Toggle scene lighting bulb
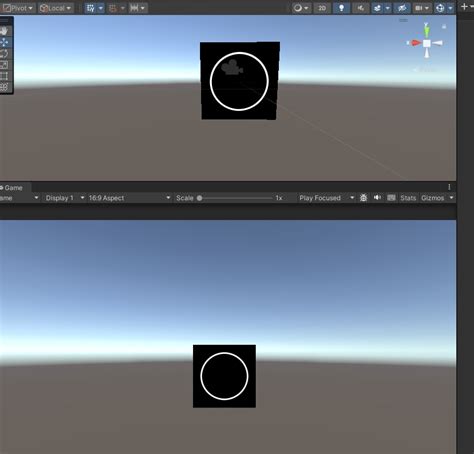 pos(341,8)
